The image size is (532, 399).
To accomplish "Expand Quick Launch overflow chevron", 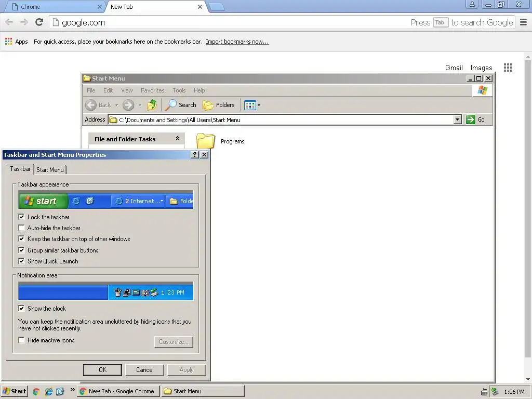I will pyautogui.click(x=72, y=390).
